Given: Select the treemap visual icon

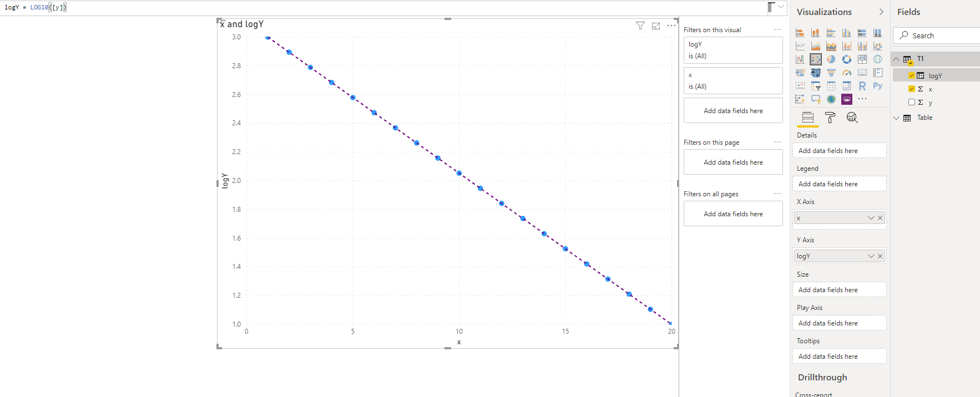Looking at the screenshot, I should click(x=862, y=59).
